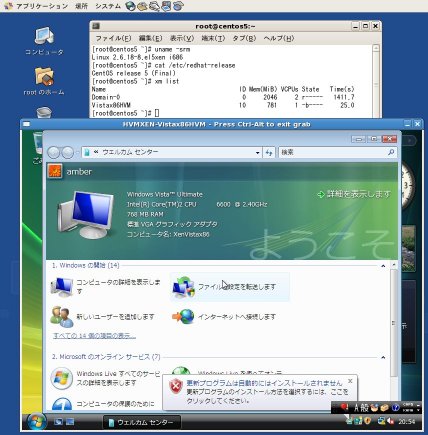Close the update notification balloon
Screen dimensions: 428x435
(x=350, y=381)
